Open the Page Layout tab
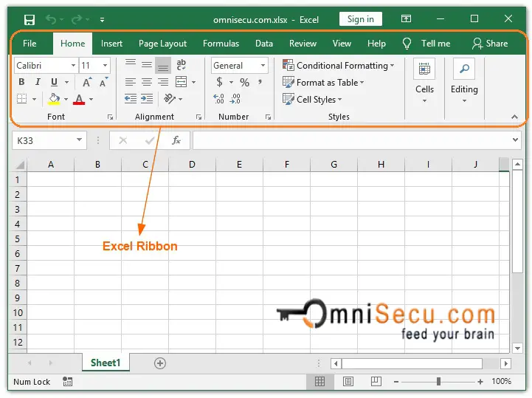 (x=162, y=44)
